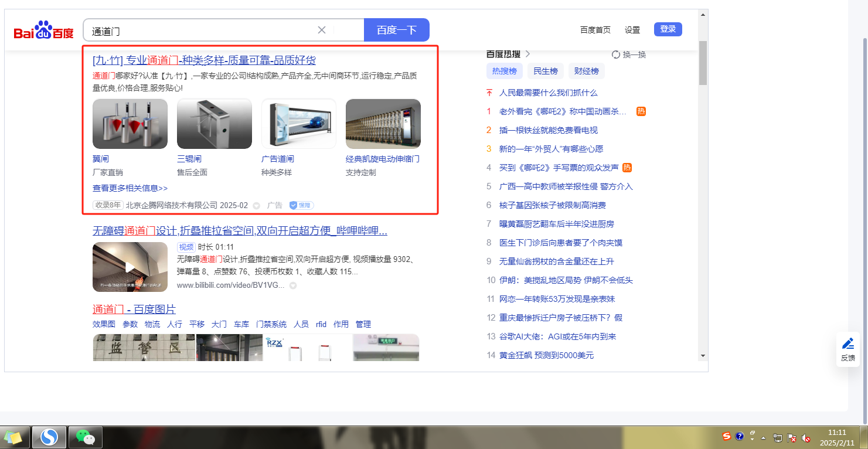
Task: Expand the arrow next to the bilibili URL
Action: 293,286
